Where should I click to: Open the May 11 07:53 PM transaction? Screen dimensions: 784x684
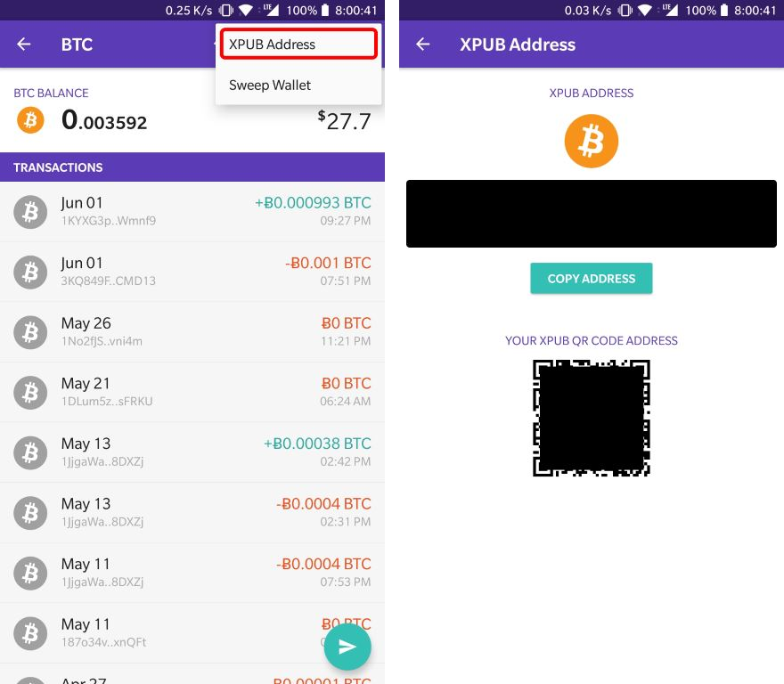192,573
